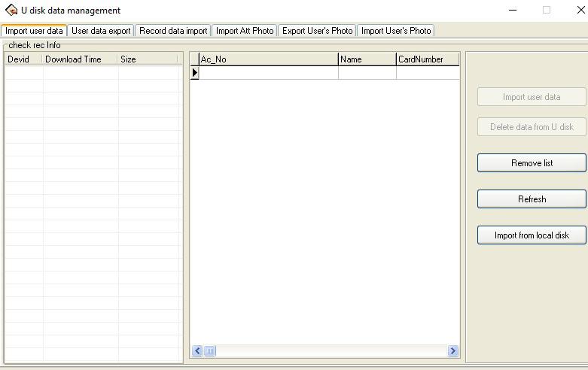Viewport: 588px width, 370px height.
Task: Click the Refresh button
Action: click(x=532, y=199)
